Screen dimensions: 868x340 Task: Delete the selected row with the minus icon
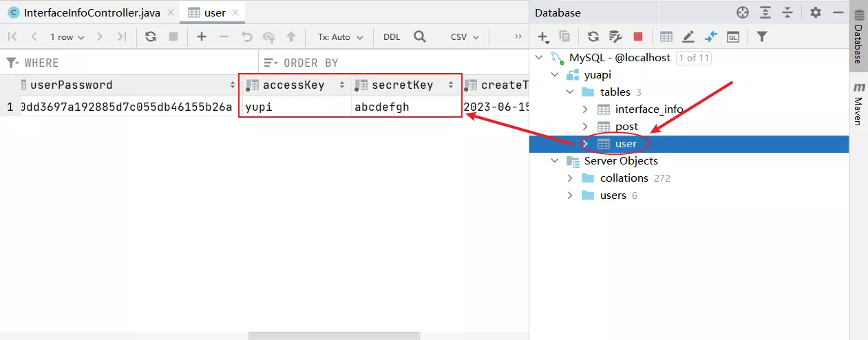(x=223, y=37)
